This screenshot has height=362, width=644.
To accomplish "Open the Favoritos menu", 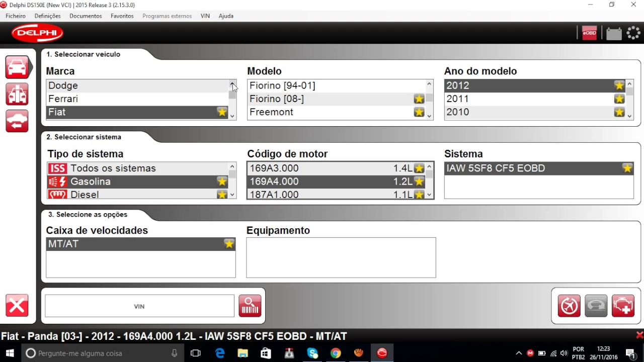I will (x=122, y=16).
